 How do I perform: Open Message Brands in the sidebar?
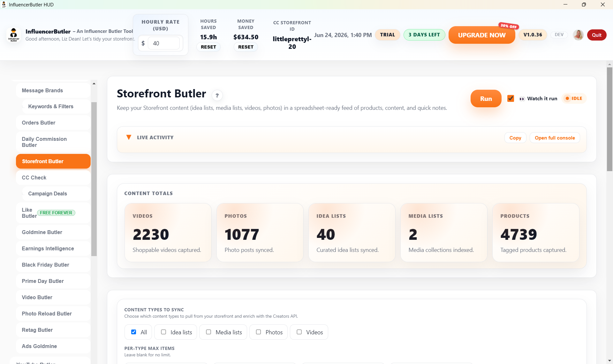(53, 90)
